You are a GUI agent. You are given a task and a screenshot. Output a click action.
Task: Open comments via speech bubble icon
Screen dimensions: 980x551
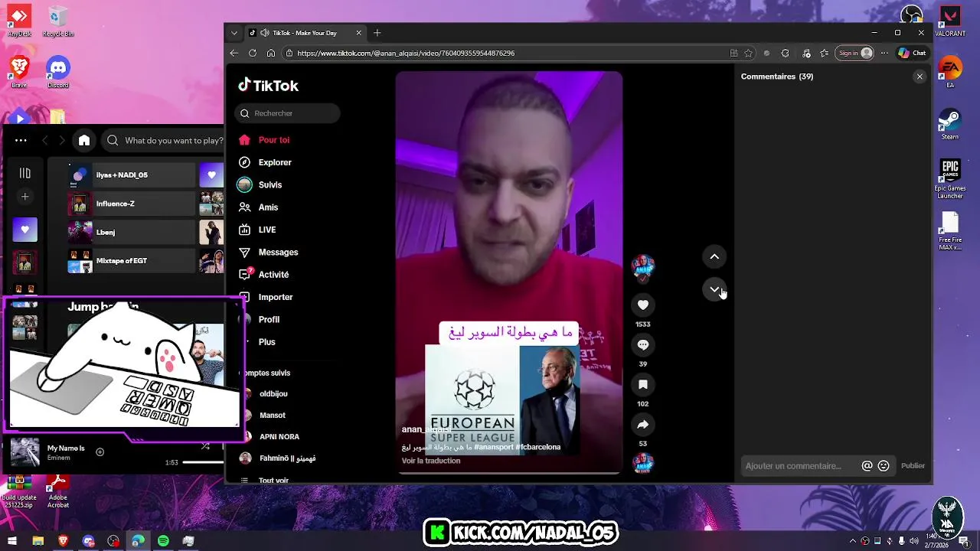(643, 344)
